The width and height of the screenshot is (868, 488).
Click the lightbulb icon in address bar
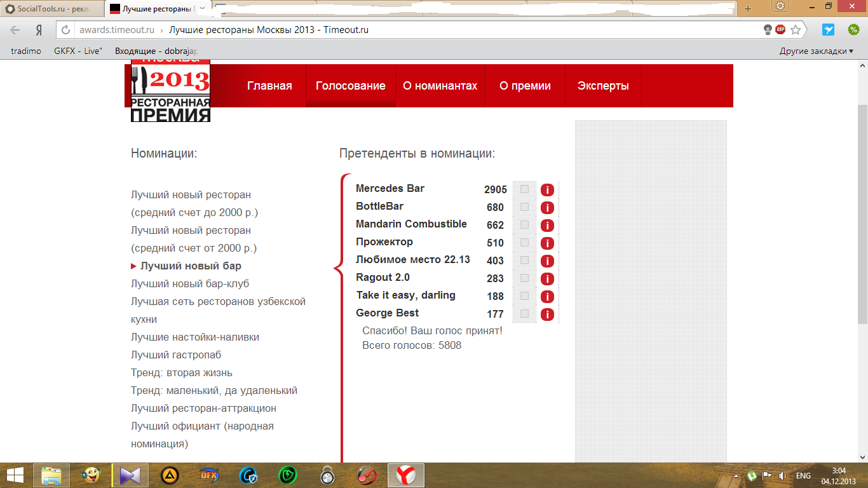click(768, 30)
